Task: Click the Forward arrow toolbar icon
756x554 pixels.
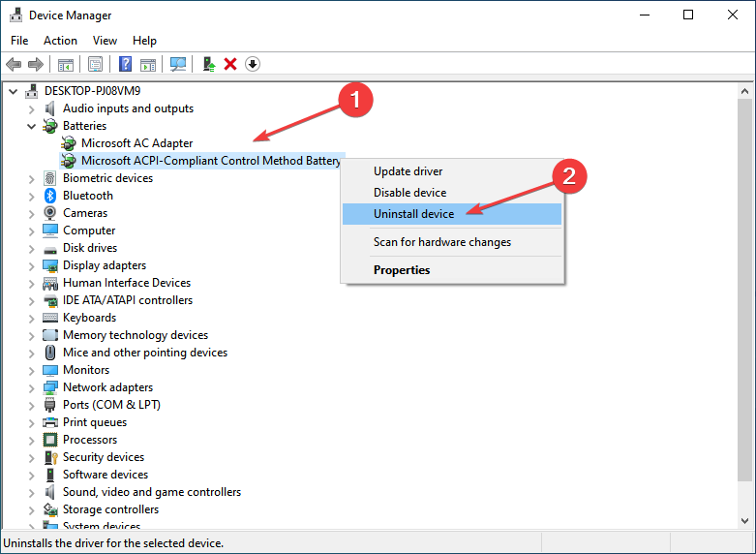Action: [x=36, y=64]
